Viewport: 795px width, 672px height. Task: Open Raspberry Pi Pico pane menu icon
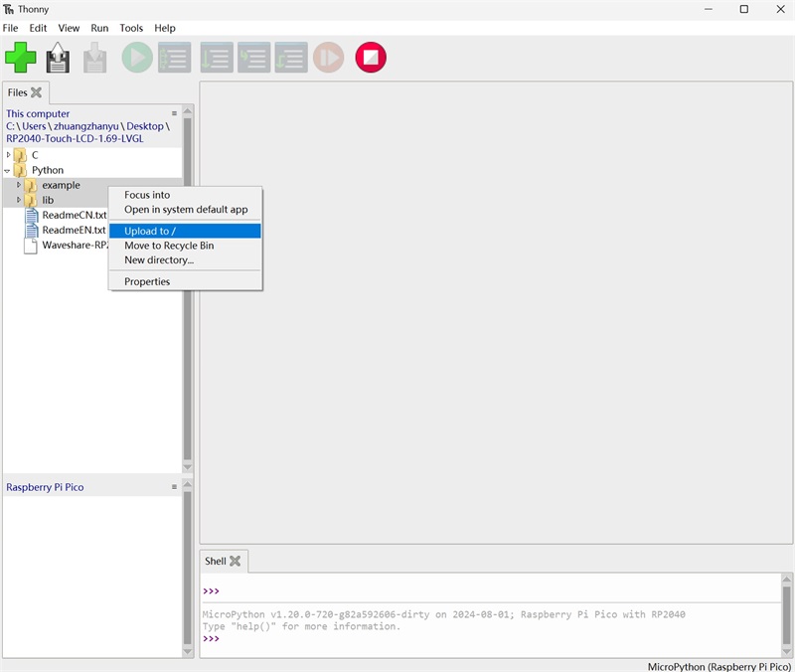[174, 487]
